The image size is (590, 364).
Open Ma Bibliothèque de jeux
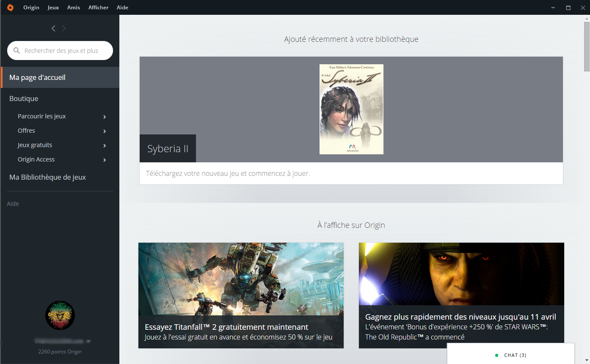tap(47, 177)
